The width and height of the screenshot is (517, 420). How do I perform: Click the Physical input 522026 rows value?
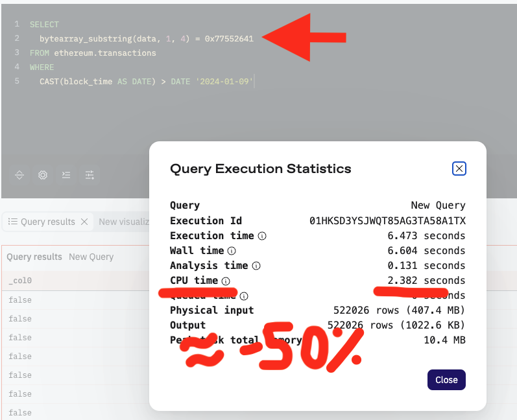400,310
